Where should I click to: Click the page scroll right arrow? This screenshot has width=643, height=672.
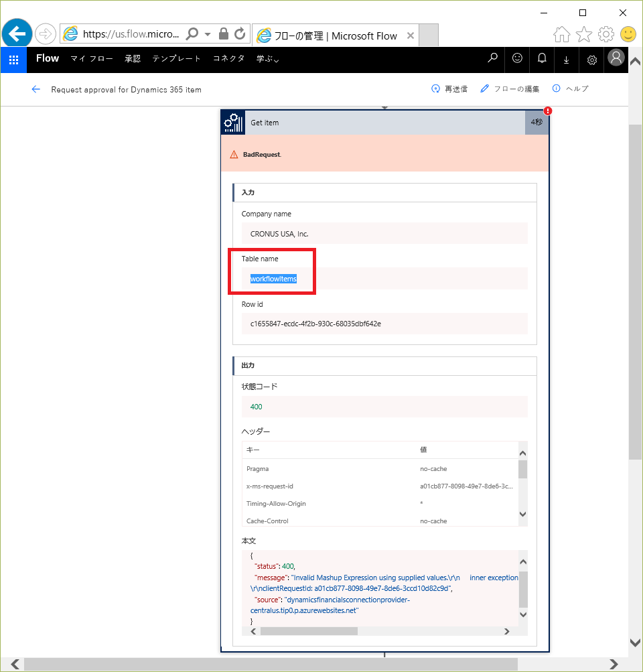tap(614, 664)
